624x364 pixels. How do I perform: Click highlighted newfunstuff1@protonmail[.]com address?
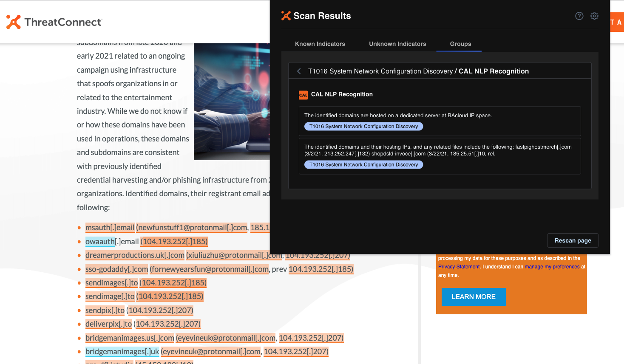tap(192, 228)
